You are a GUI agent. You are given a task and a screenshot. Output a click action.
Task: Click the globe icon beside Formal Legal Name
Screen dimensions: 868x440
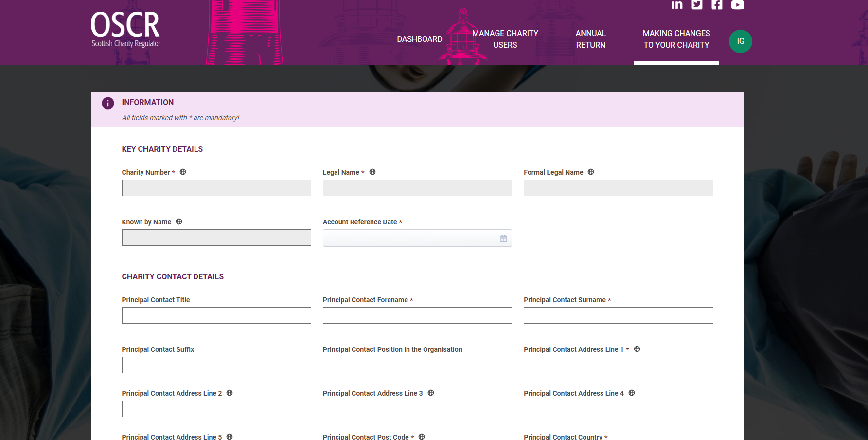591,172
